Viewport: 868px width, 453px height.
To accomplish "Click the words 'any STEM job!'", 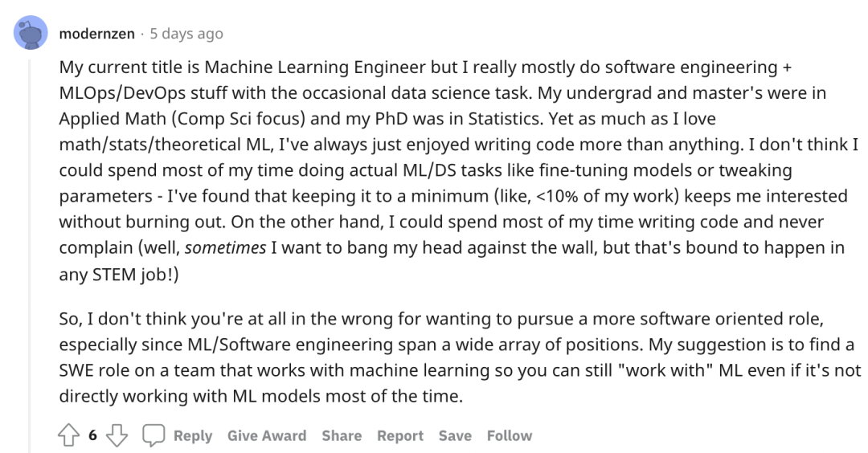I will [x=117, y=274].
